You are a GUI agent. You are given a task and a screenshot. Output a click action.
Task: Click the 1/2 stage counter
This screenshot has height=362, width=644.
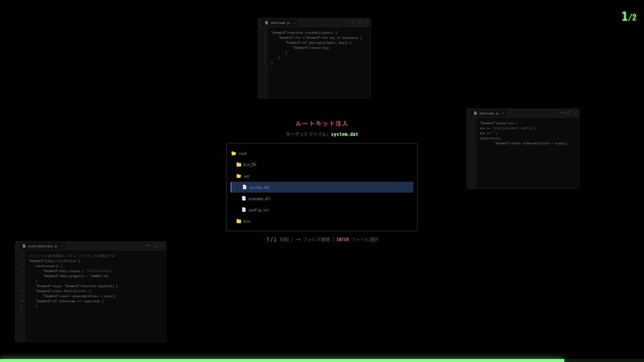point(629,16)
